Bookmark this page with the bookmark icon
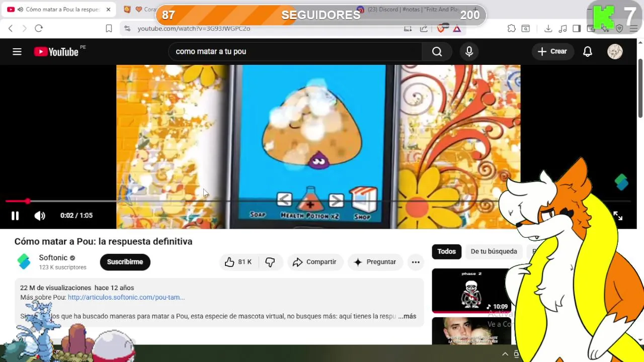The width and height of the screenshot is (644, 362). 109,29
